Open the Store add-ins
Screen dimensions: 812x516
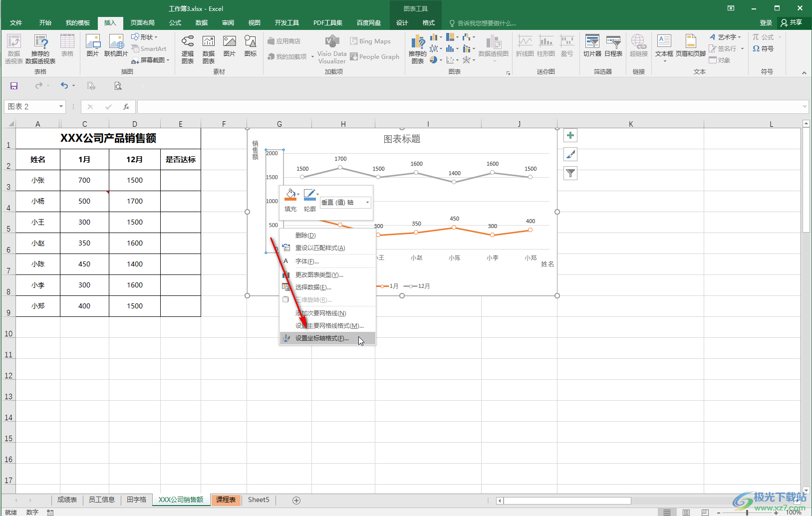click(x=284, y=41)
